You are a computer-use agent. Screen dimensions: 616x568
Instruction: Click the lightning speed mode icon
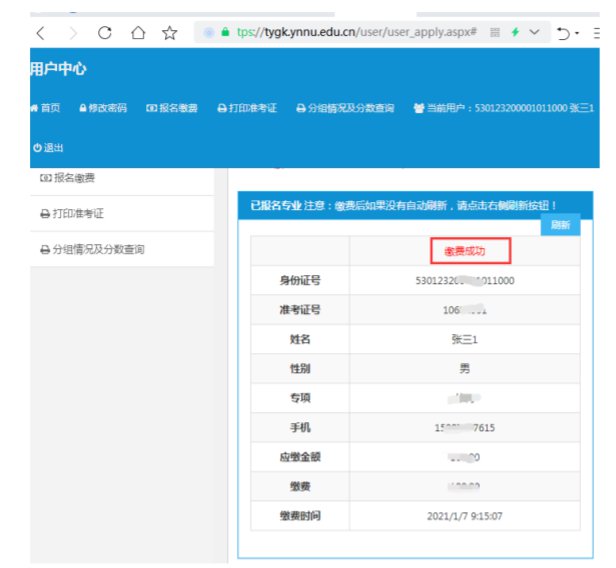[x=515, y=32]
